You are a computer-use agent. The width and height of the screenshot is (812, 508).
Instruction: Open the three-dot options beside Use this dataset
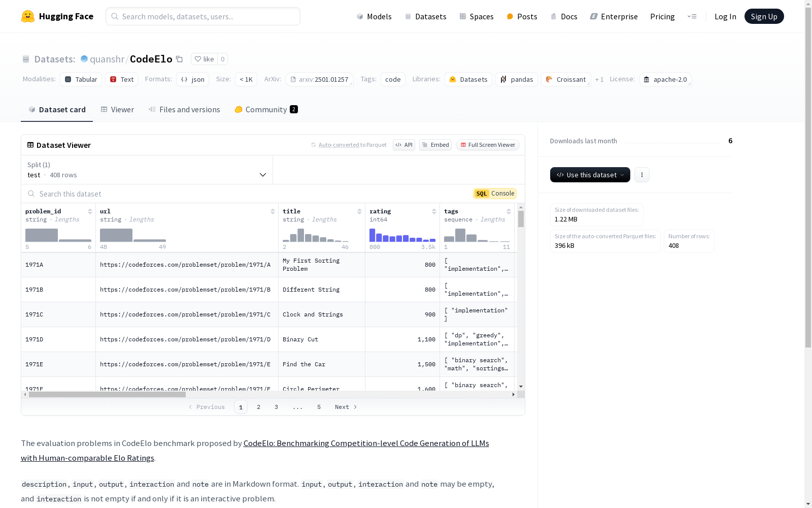(642, 175)
